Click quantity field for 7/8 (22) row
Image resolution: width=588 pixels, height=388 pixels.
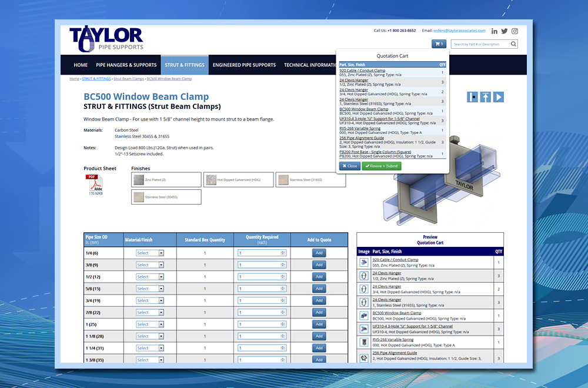[x=262, y=312]
